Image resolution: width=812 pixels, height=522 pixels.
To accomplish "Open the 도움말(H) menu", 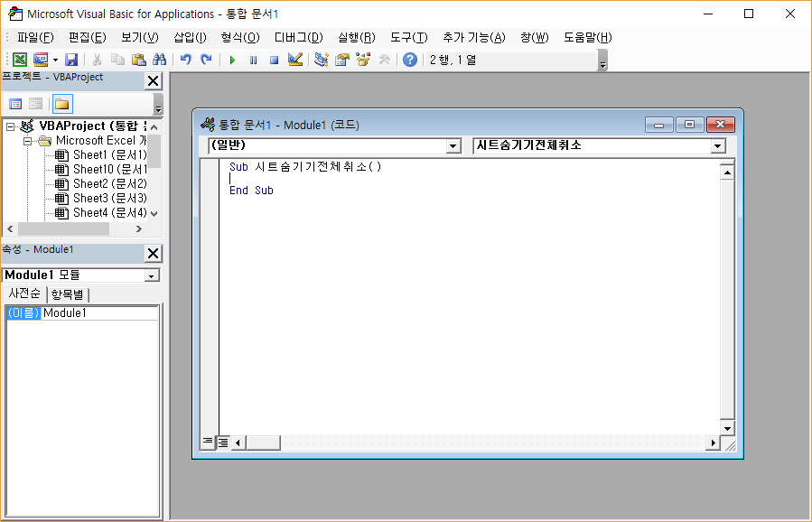I will click(x=588, y=37).
